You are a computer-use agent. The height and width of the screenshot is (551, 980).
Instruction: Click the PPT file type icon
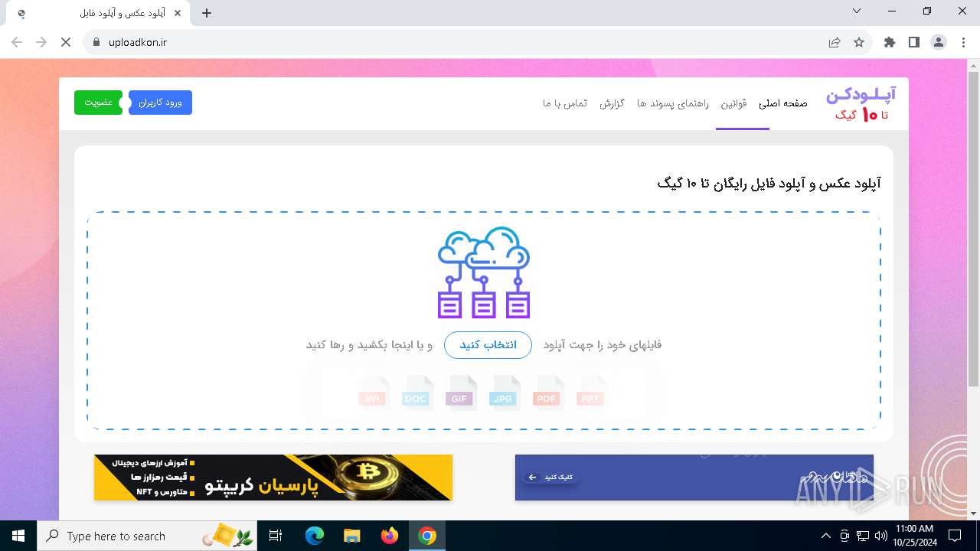click(592, 393)
